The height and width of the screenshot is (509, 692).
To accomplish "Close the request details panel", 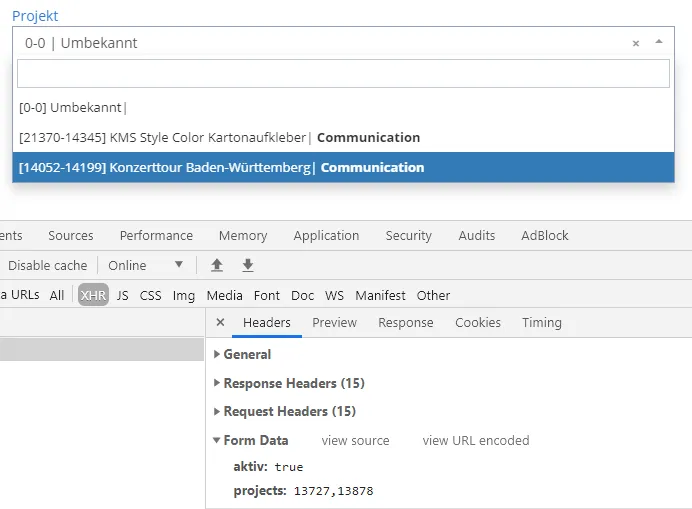I will 221,323.
